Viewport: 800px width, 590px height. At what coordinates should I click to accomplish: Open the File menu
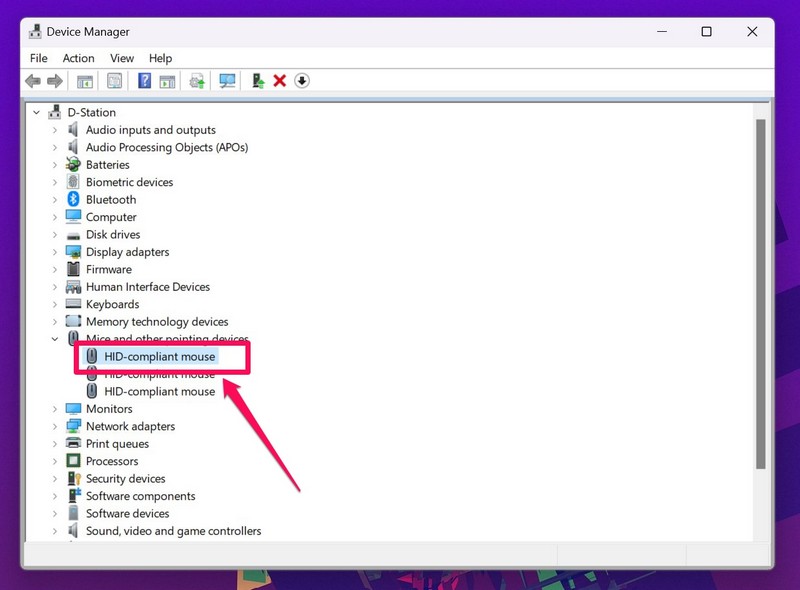[39, 58]
